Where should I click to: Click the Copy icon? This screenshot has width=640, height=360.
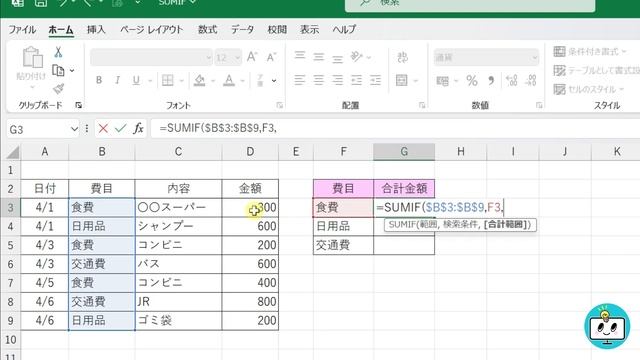click(x=58, y=71)
